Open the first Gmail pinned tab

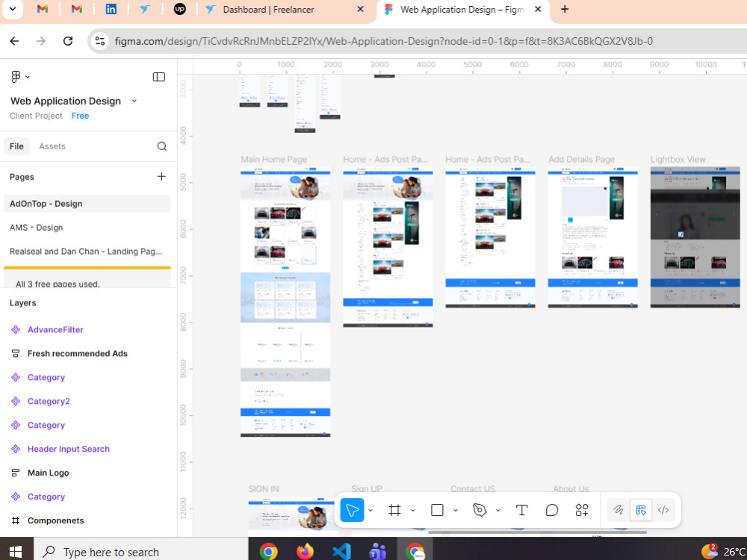43,9
